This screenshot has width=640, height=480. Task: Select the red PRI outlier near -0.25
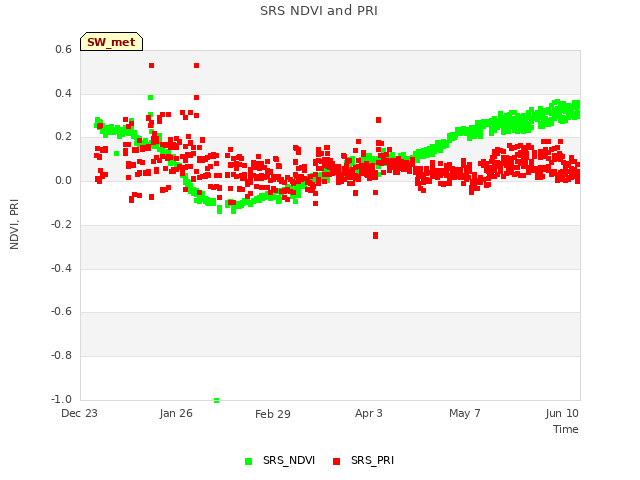coord(376,236)
